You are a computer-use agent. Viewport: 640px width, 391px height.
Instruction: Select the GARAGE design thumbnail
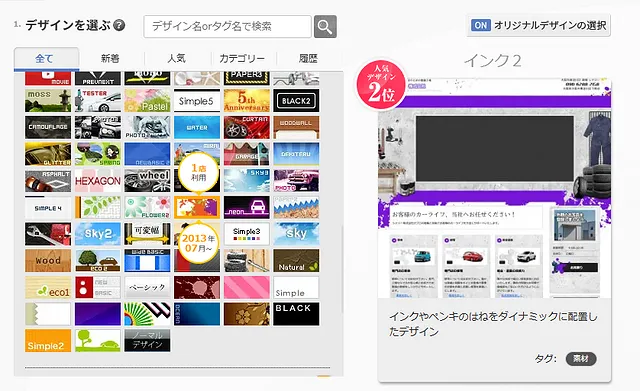[247, 154]
